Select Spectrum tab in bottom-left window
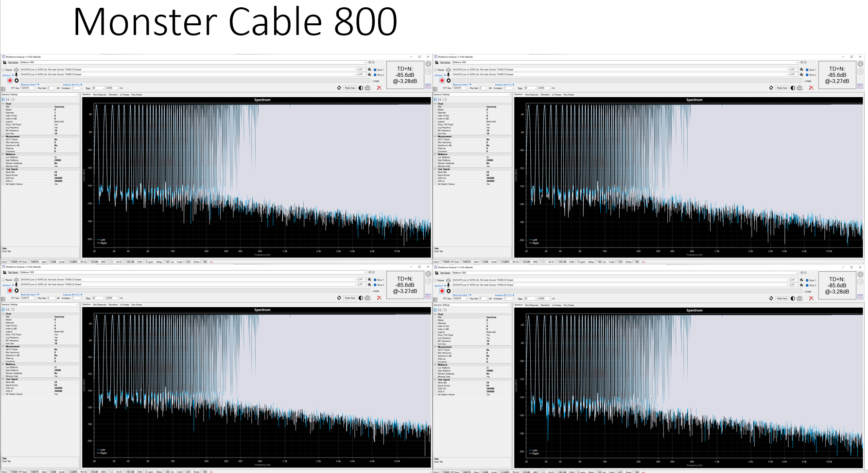This screenshot has height=473, width=868. pyautogui.click(x=87, y=304)
